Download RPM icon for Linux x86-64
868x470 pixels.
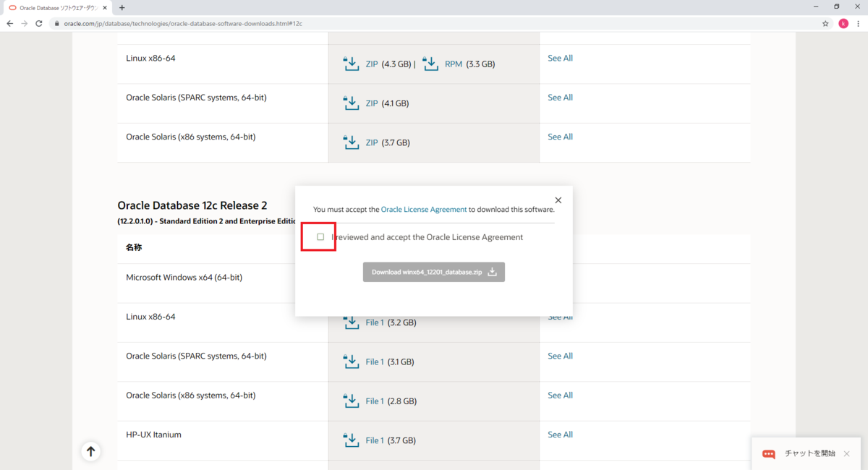[x=430, y=64]
